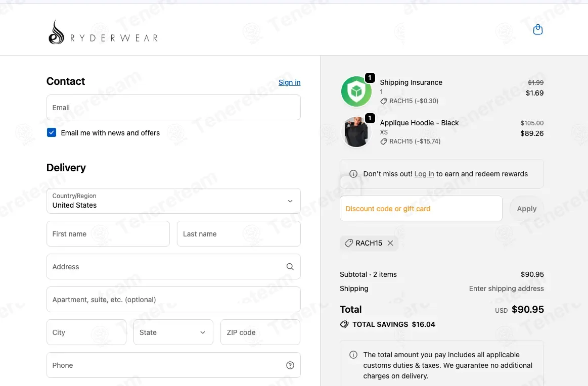Remove the RACH15 discount code
The image size is (588, 386).
[390, 243]
